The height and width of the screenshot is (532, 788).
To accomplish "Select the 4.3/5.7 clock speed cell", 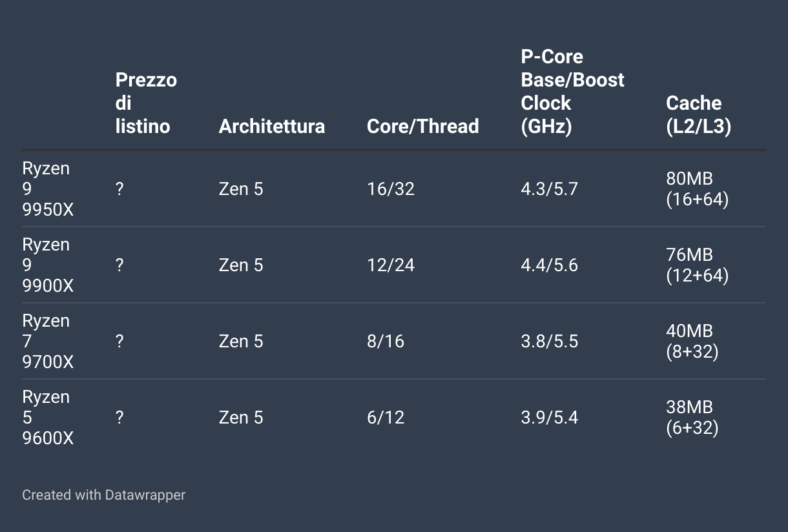I will tap(550, 189).
